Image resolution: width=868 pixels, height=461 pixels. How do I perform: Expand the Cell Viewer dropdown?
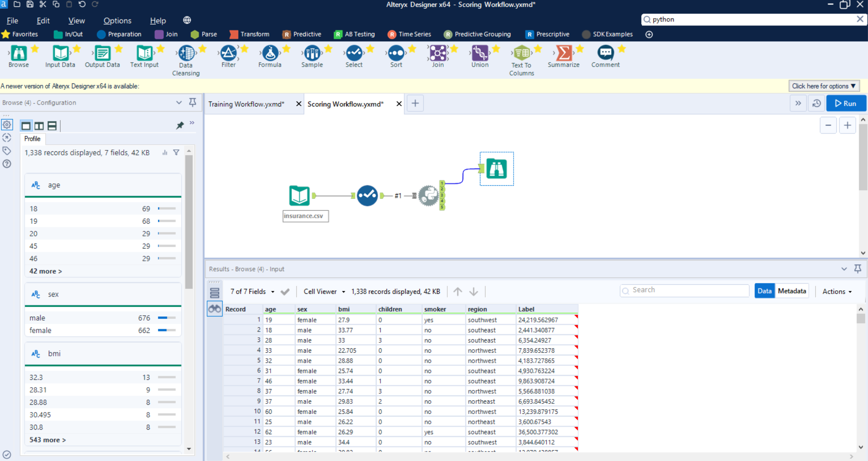pos(324,292)
